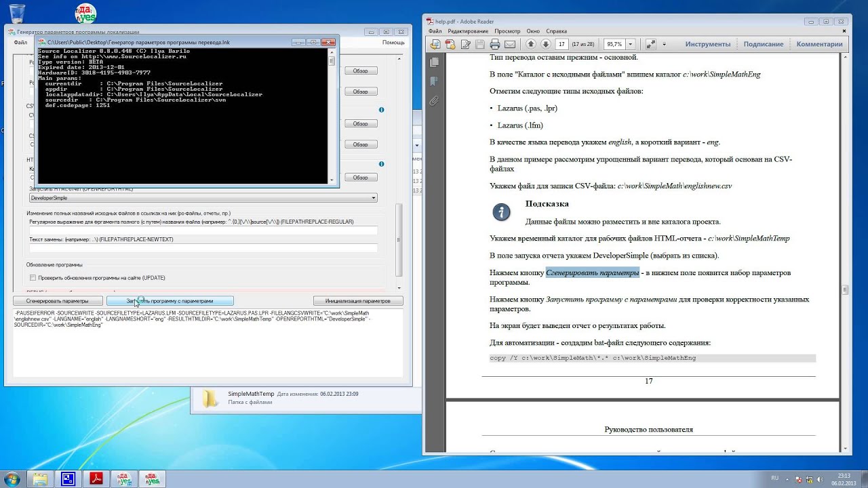Click the generator settings panel vertical scrollbar
This screenshot has width=868, height=488.
coord(399,241)
